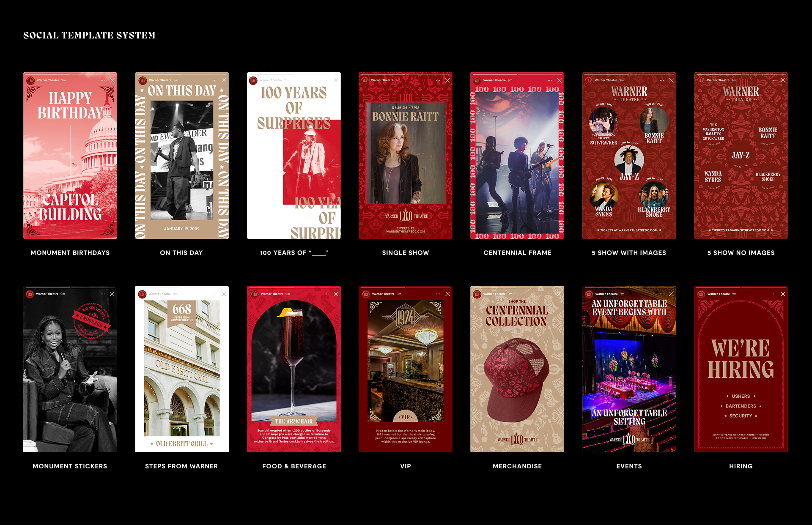
Task: Click the avatar on the Unforgettable Event story
Action: (589, 294)
